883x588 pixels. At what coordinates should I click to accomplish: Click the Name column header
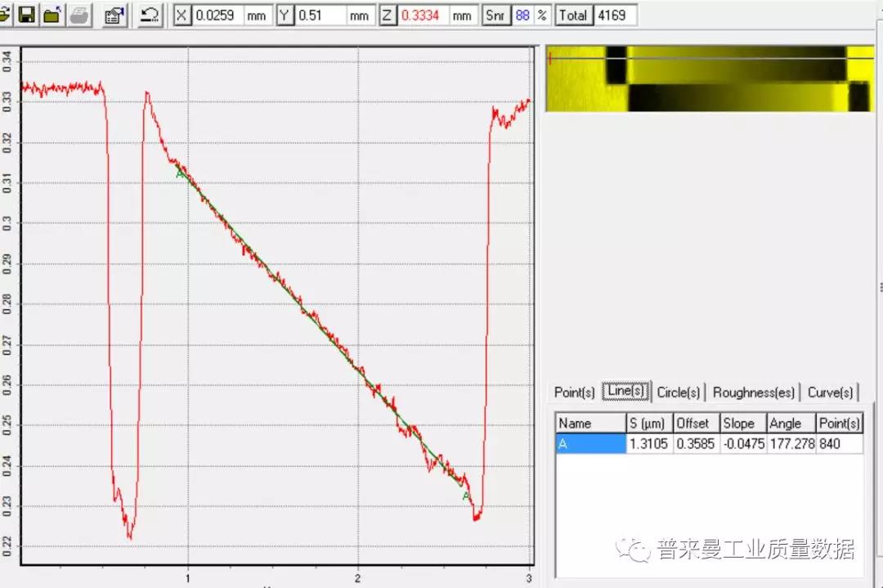pos(591,423)
